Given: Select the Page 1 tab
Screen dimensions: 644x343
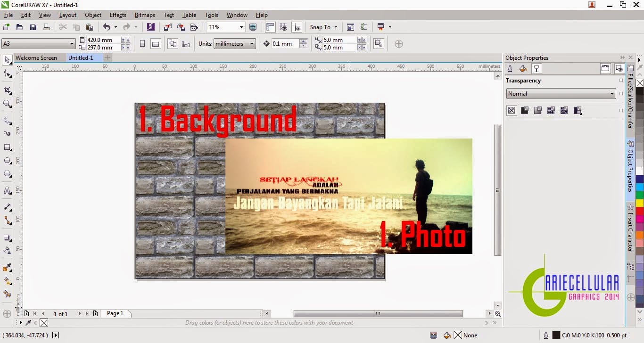Looking at the screenshot, I should [115, 313].
